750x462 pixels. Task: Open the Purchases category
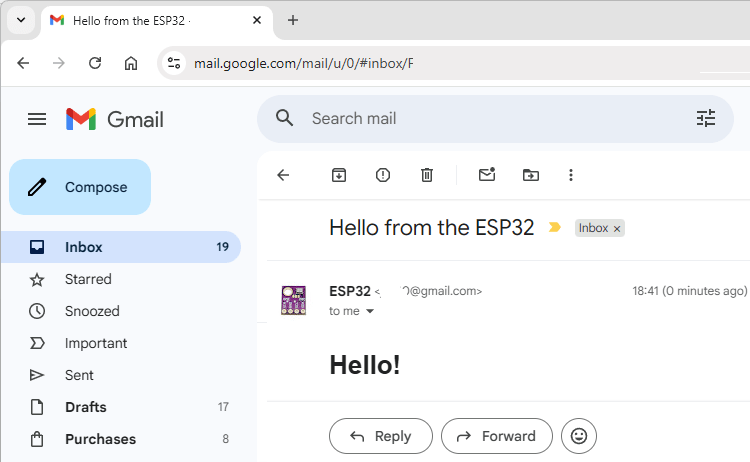coord(121,439)
